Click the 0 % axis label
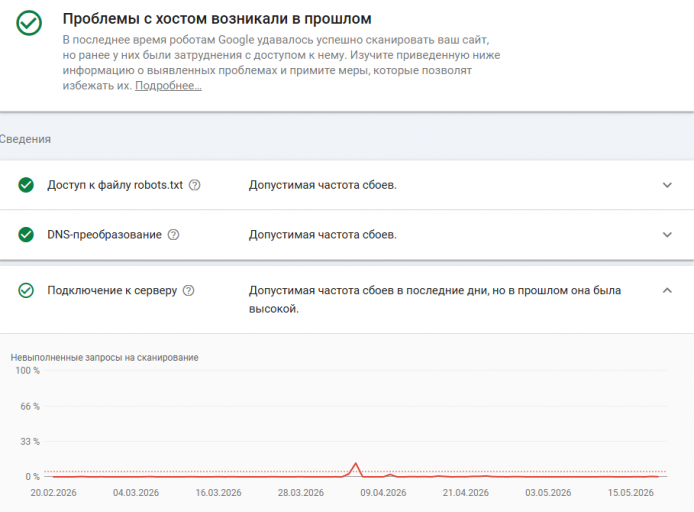The height and width of the screenshot is (512, 694). [32, 477]
